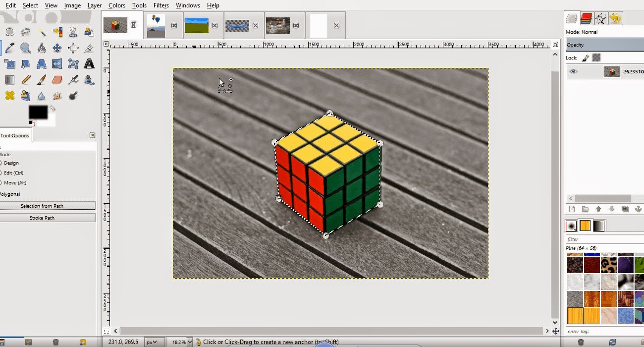This screenshot has height=347, width=644.
Task: Select the Move tool
Action: [58, 48]
